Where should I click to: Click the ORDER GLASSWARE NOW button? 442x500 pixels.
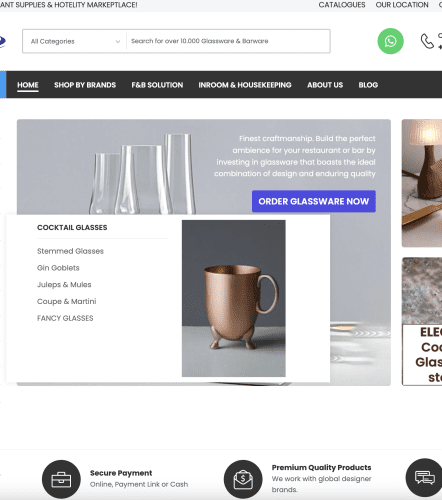coord(314,201)
